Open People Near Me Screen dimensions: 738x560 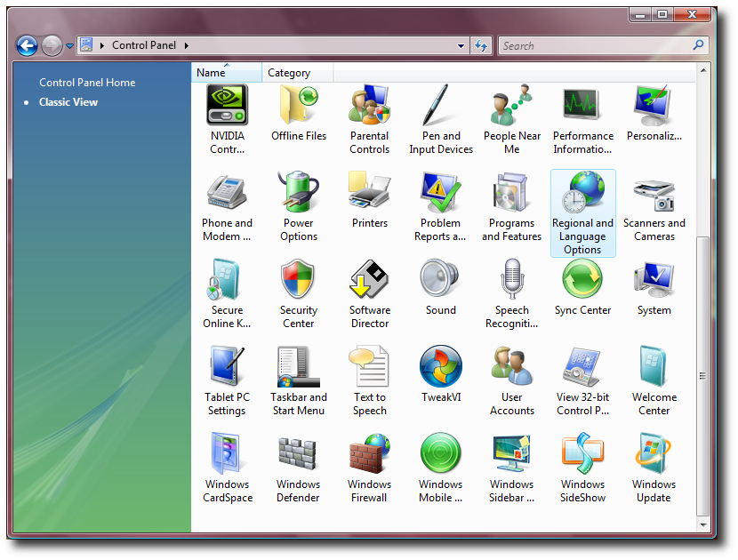(512, 119)
